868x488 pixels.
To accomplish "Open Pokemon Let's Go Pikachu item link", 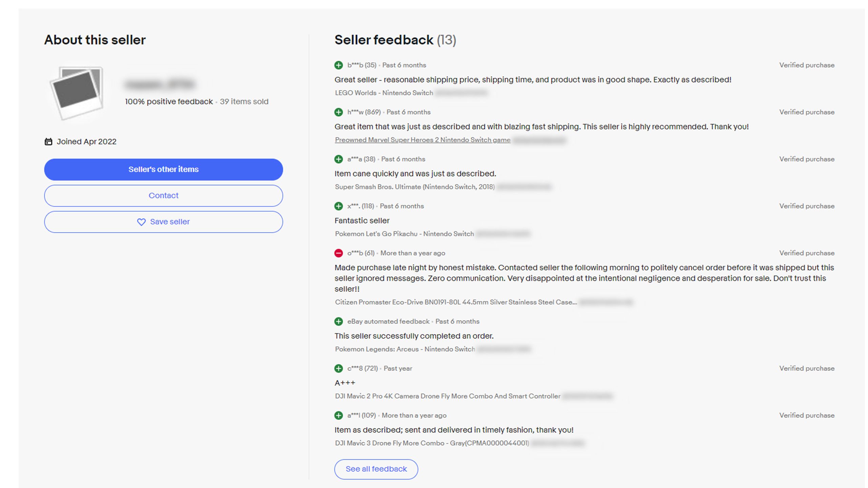I will pyautogui.click(x=404, y=234).
